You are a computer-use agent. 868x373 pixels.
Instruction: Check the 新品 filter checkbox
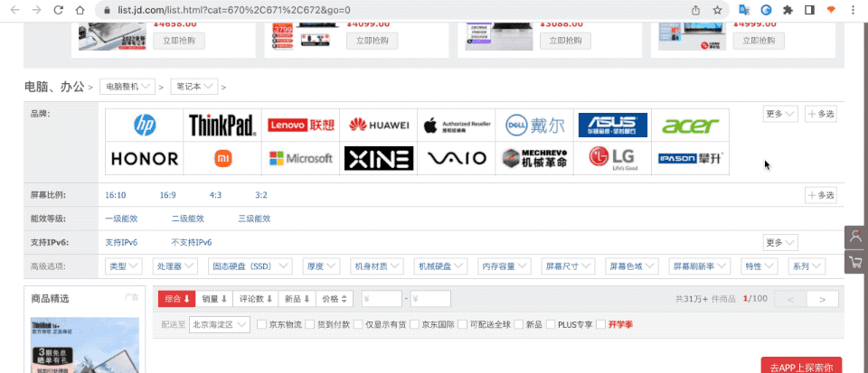519,324
